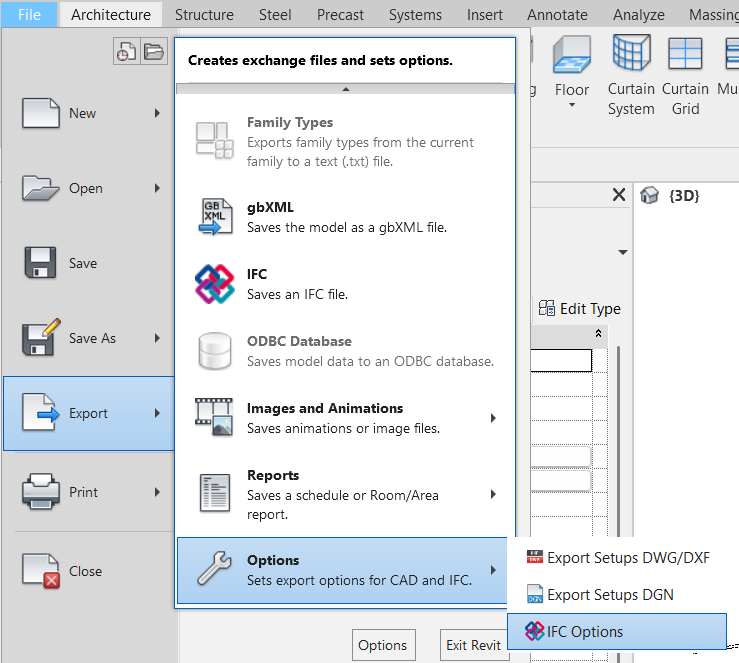Viewport: 739px width, 663px height.
Task: Select the Curtain Grid tool icon
Action: [685, 54]
